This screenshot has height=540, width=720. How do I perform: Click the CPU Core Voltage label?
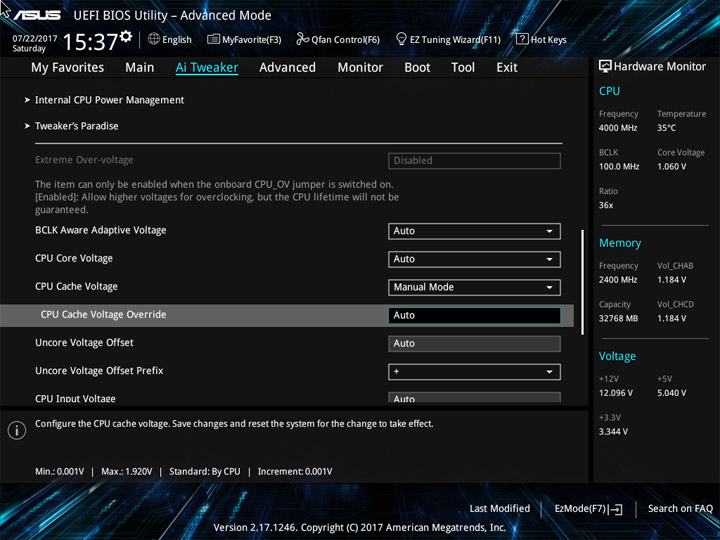74,258
